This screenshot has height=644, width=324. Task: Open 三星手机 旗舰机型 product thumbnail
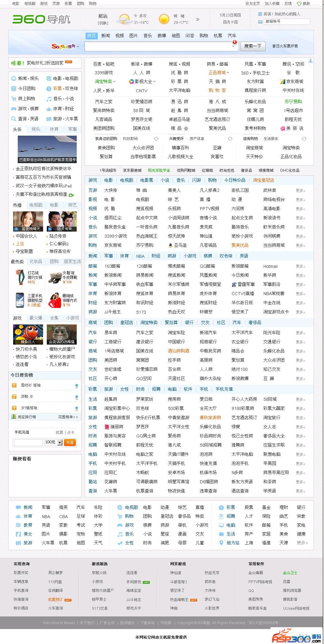20,300
